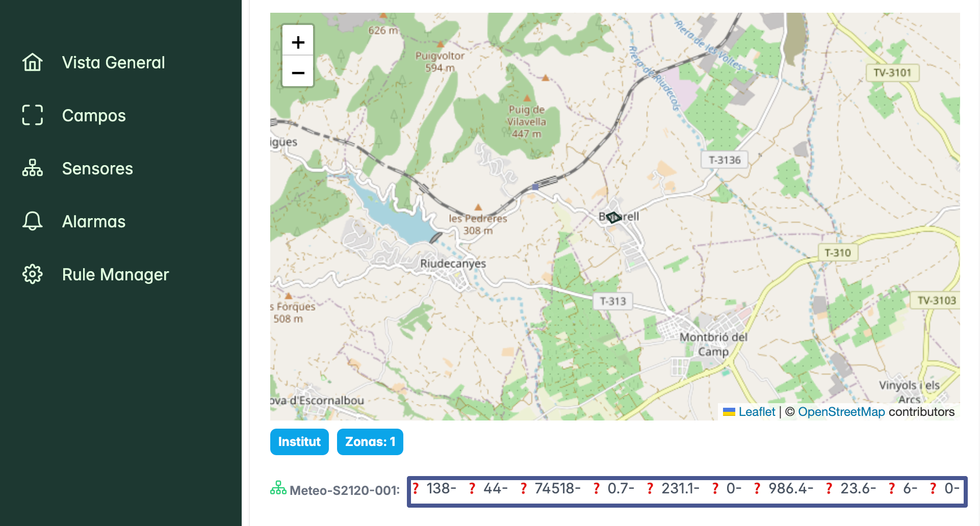Go to Sensores via its network icon

click(33, 168)
